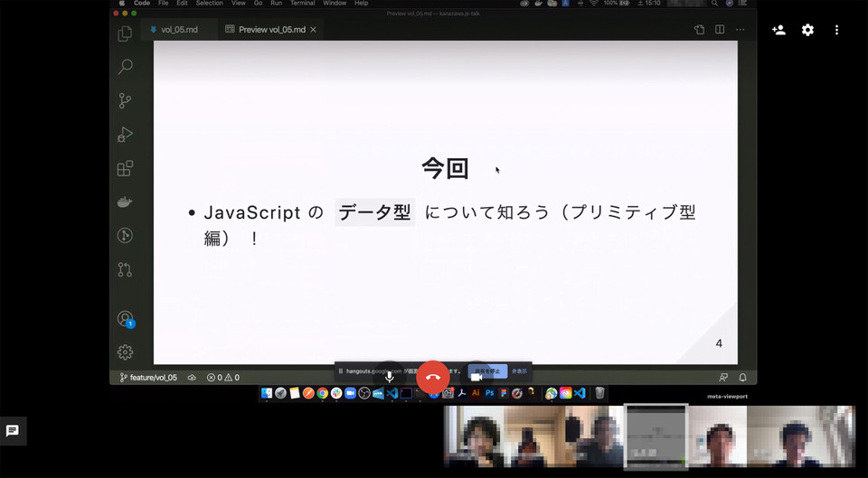
Task: Open the Terminal menu in menu bar
Action: [x=302, y=4]
